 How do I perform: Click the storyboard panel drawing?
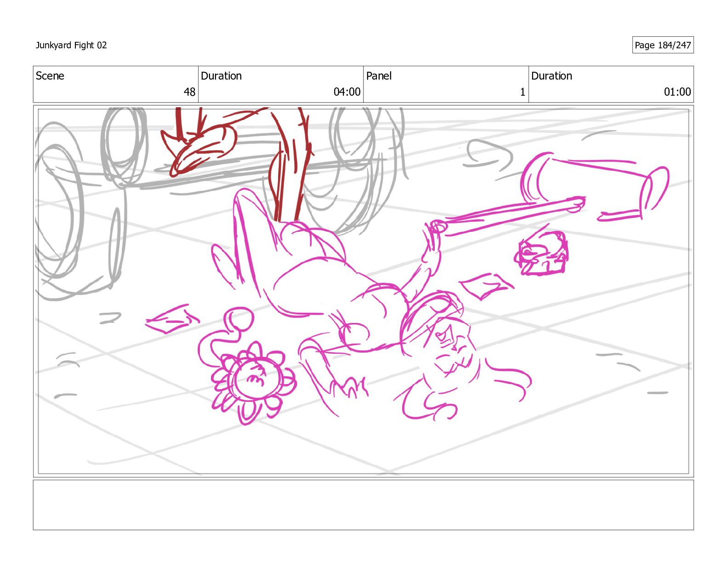pos(363,291)
